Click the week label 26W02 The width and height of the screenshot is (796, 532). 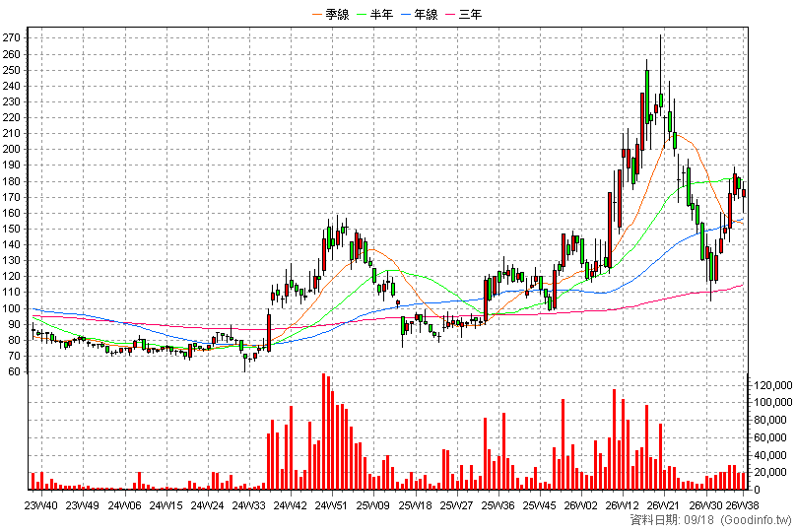pos(581,505)
